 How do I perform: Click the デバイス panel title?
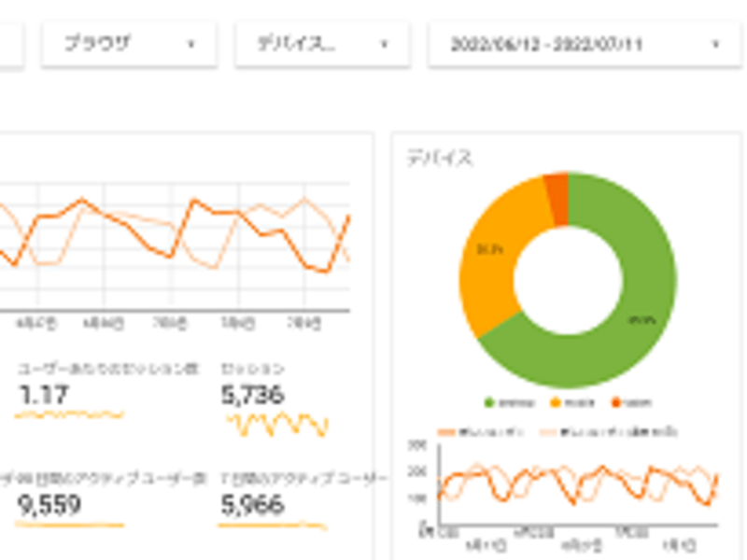(x=439, y=159)
